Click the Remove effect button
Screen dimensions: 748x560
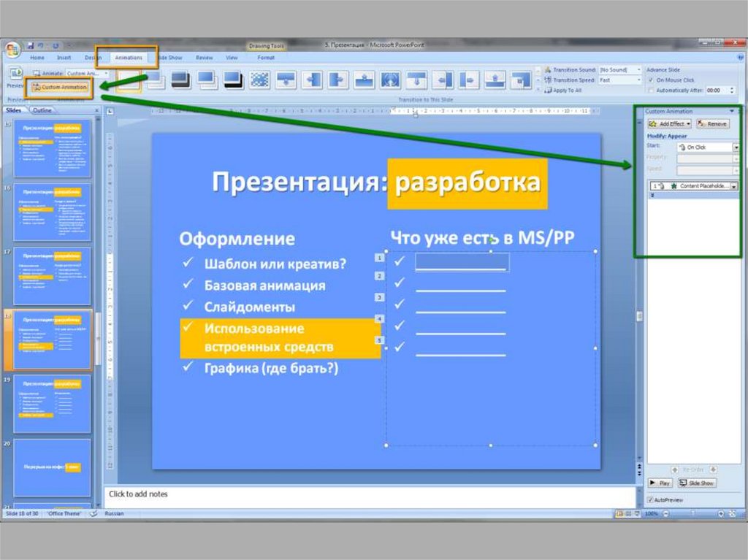(x=713, y=124)
